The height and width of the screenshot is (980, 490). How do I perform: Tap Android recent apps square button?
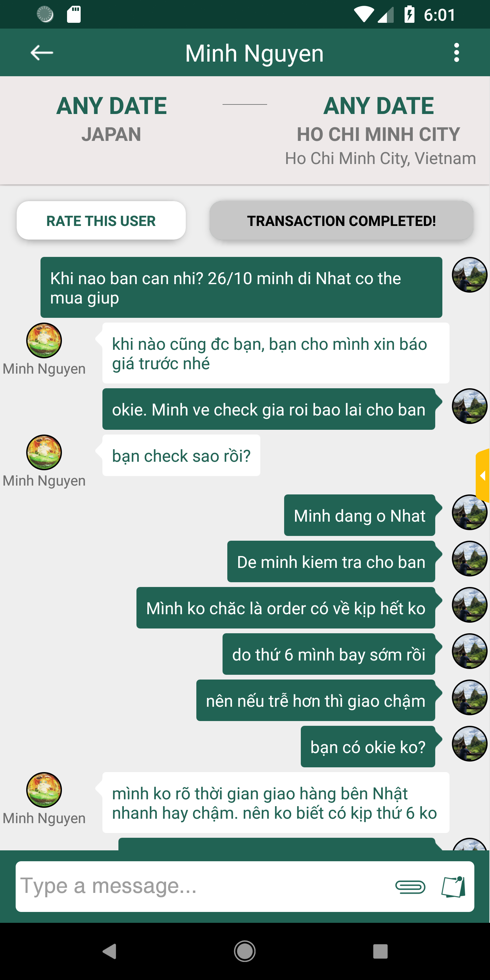[380, 951]
